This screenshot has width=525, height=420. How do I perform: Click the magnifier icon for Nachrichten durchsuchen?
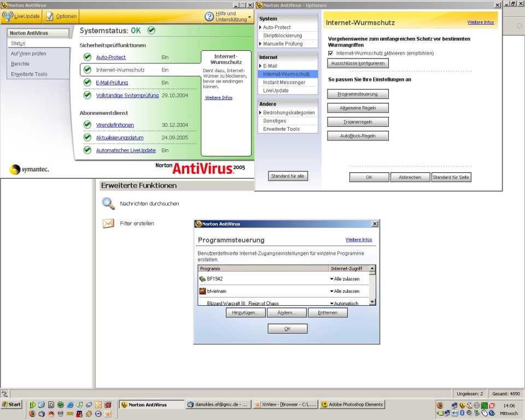[x=108, y=203]
